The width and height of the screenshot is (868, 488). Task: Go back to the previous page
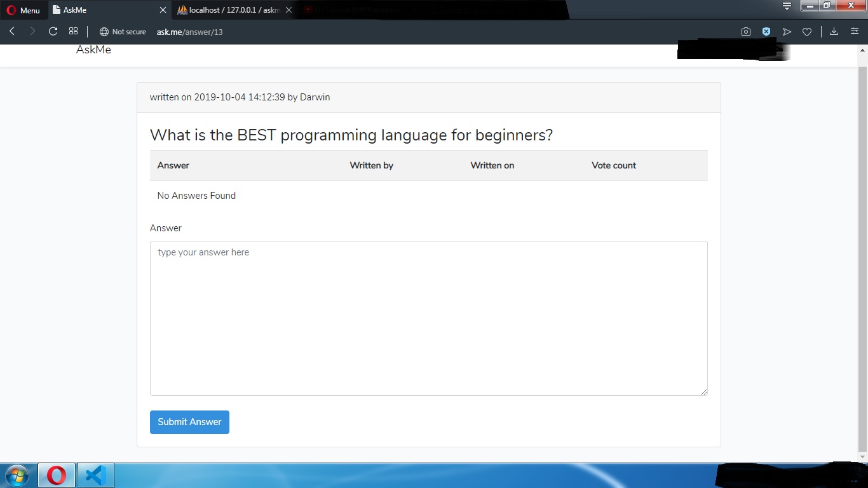(x=12, y=31)
